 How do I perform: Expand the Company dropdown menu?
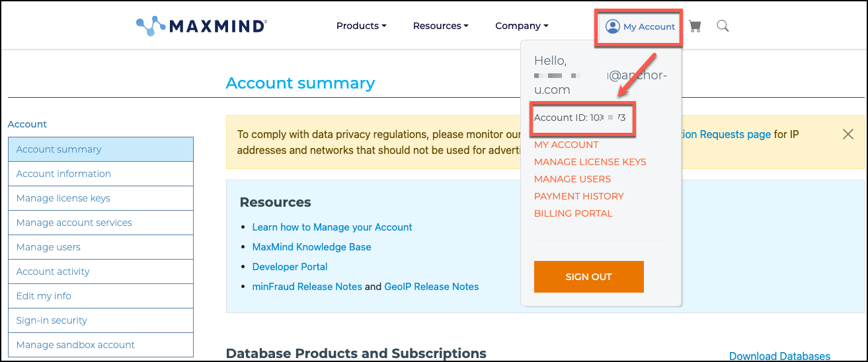point(522,26)
